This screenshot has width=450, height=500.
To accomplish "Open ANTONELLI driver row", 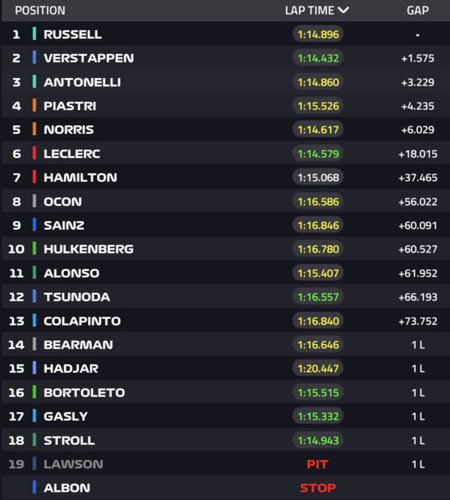I will pos(225,82).
